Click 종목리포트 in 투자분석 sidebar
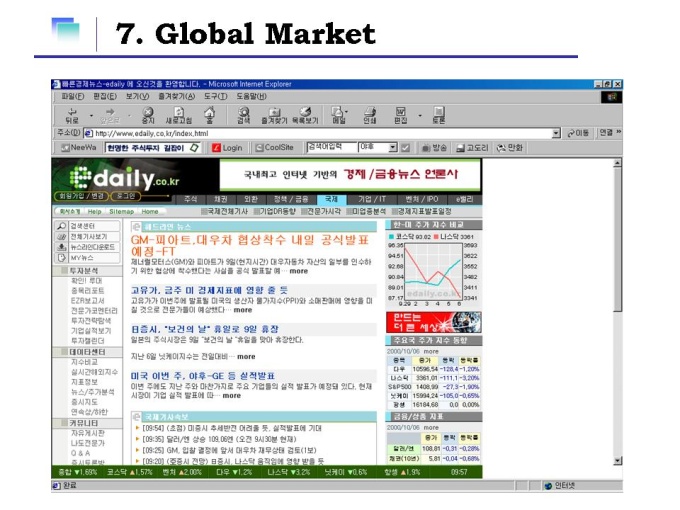The height and width of the screenshot is (510, 680). (x=87, y=291)
